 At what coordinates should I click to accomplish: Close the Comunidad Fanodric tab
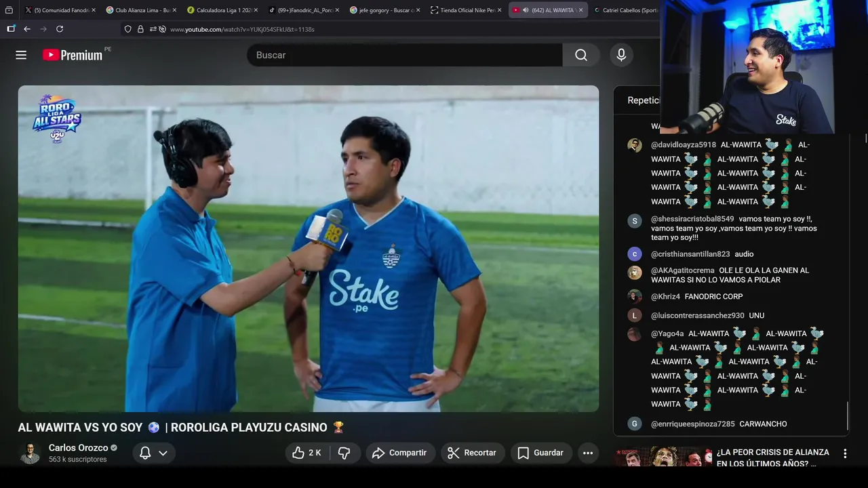93,10
